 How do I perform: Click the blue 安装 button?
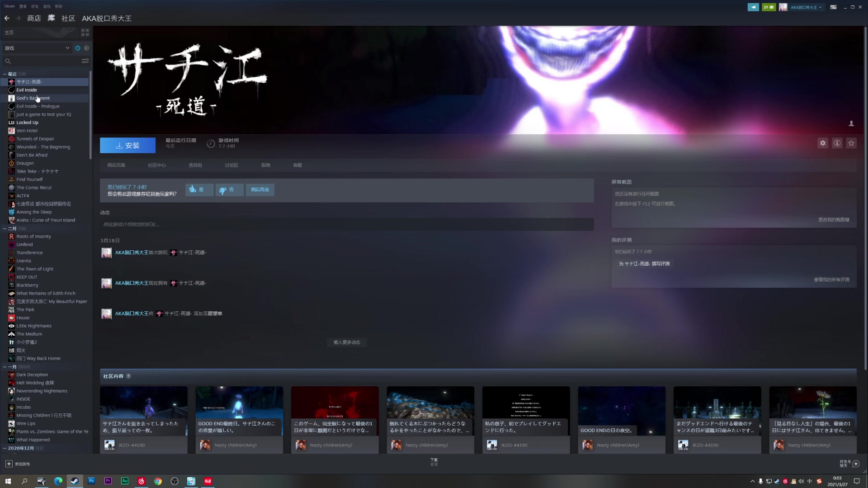coord(127,145)
